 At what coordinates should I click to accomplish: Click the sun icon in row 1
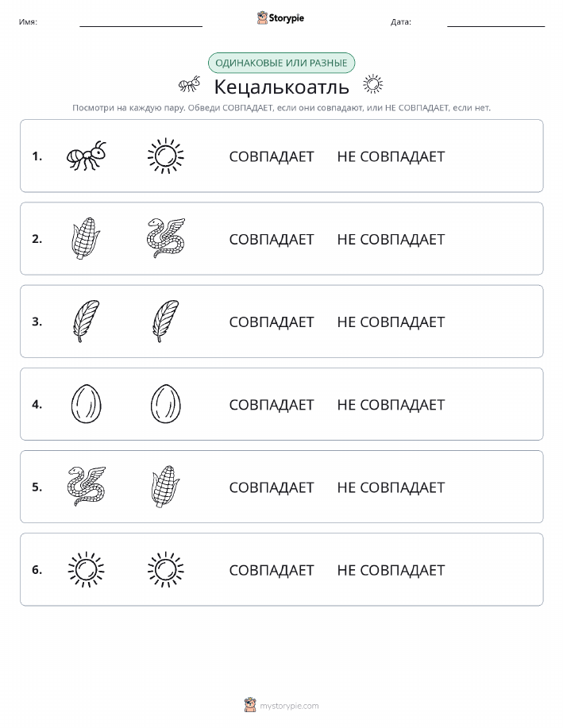pos(166,156)
